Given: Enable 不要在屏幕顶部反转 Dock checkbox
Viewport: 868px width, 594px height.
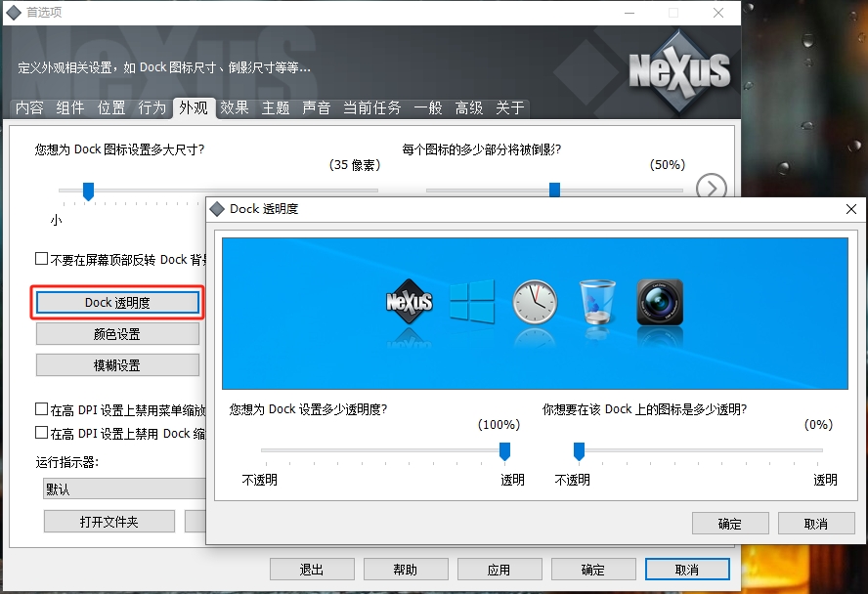Looking at the screenshot, I should click(x=42, y=259).
